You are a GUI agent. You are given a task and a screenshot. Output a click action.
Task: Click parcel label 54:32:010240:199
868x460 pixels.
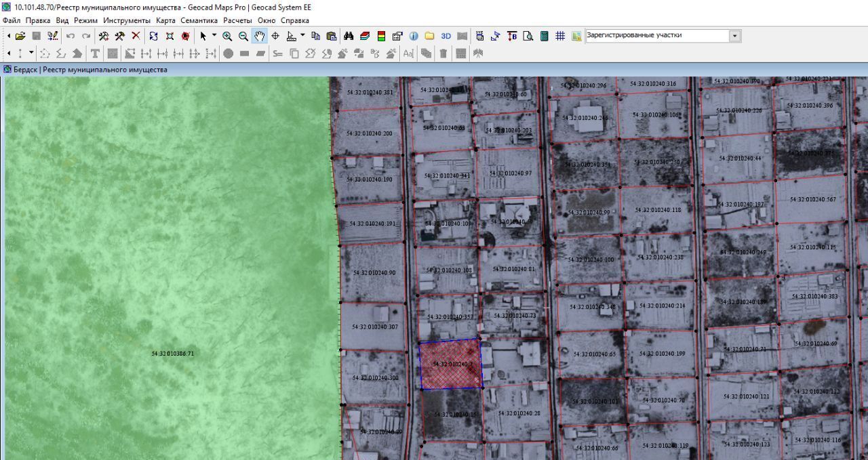(x=663, y=354)
